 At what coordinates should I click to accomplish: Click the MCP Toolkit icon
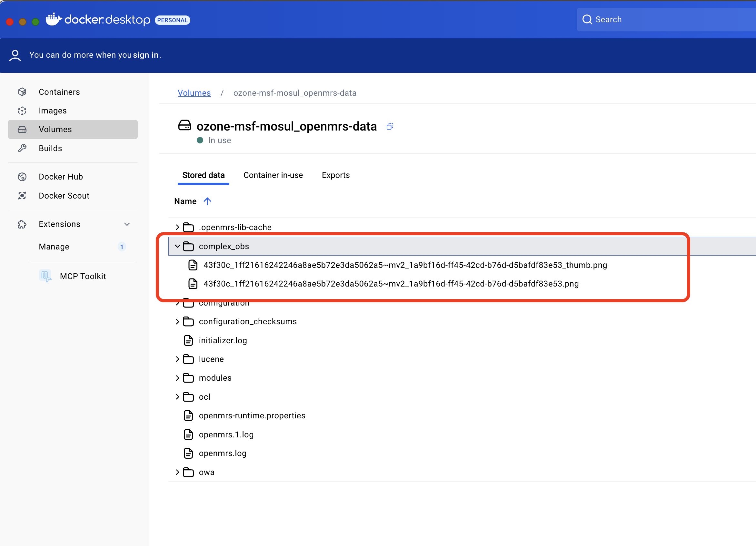click(x=45, y=276)
